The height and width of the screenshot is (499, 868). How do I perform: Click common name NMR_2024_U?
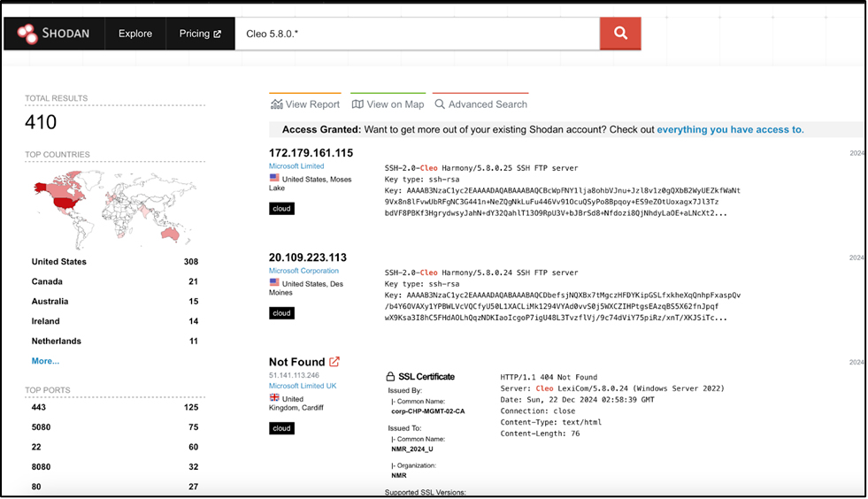pyautogui.click(x=411, y=449)
